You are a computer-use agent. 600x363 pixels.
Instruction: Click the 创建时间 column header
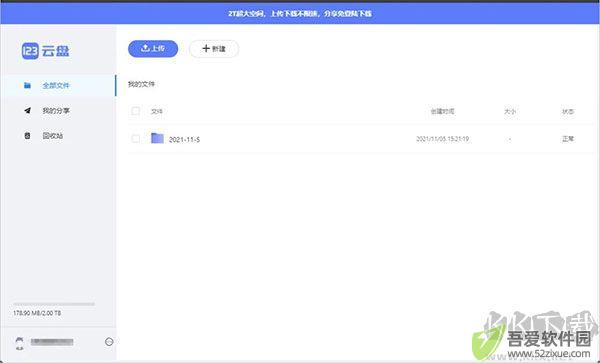coord(442,111)
